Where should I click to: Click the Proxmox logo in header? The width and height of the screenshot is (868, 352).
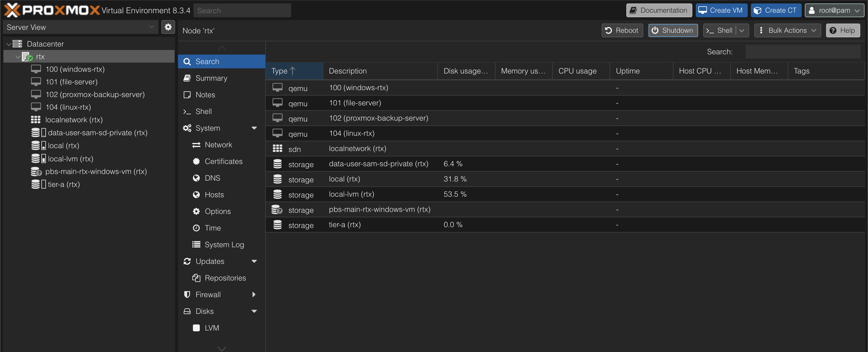point(52,10)
